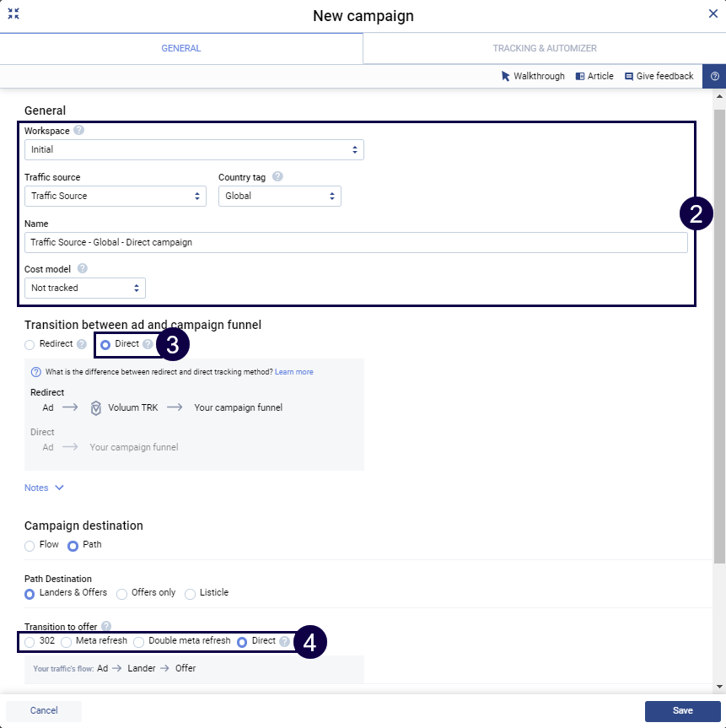Screen dimensions: 726x728
Task: Click the help icon next to Workspace
Action: point(79,131)
